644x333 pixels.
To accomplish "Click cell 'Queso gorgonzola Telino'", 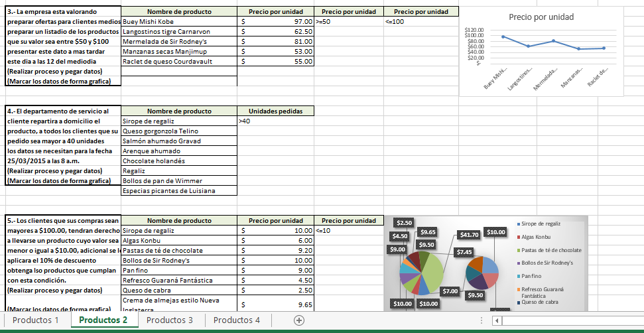I will click(x=179, y=131).
